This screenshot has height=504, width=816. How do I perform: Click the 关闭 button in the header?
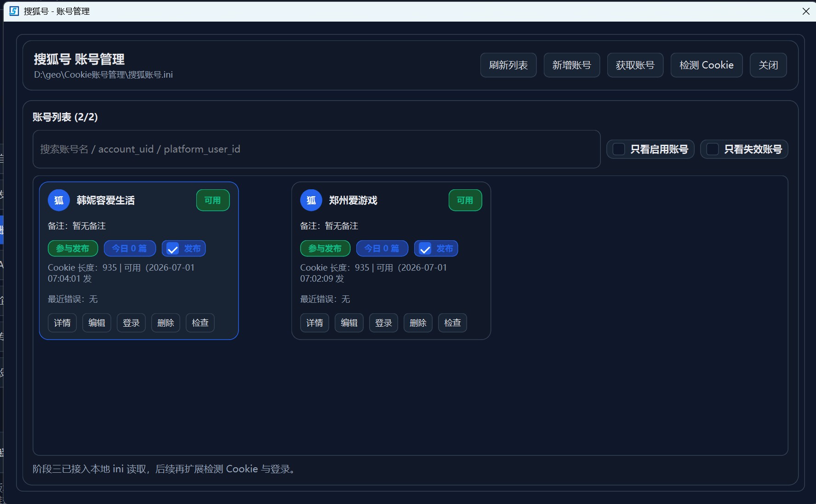click(x=768, y=65)
